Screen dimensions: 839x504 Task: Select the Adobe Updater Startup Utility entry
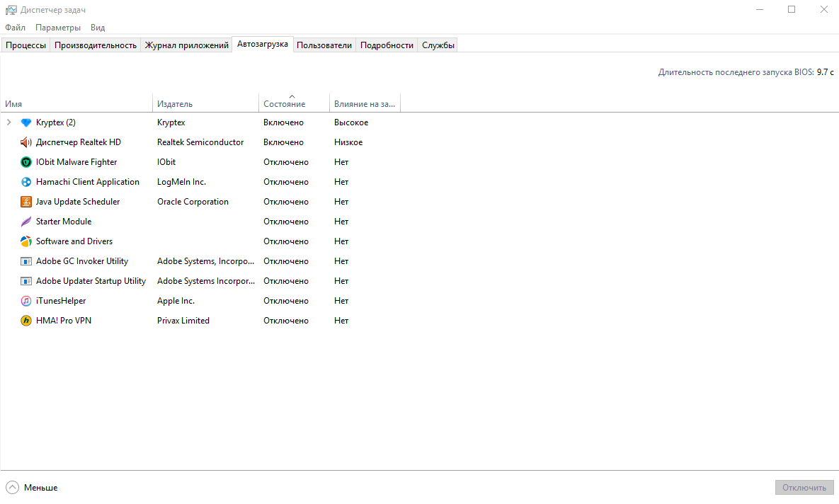coord(91,281)
